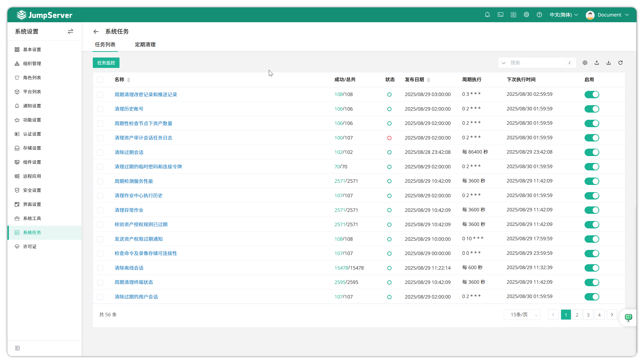Click the red failed status of 清理资产审计会话任务日志

389,138
